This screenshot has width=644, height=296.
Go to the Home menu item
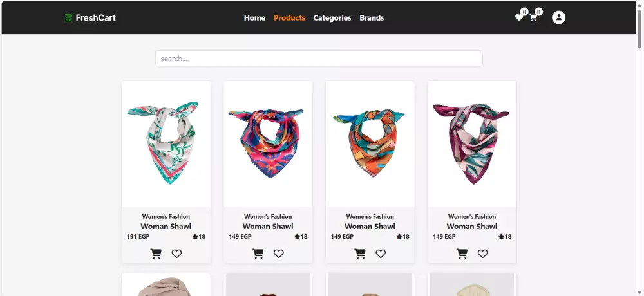tap(254, 17)
